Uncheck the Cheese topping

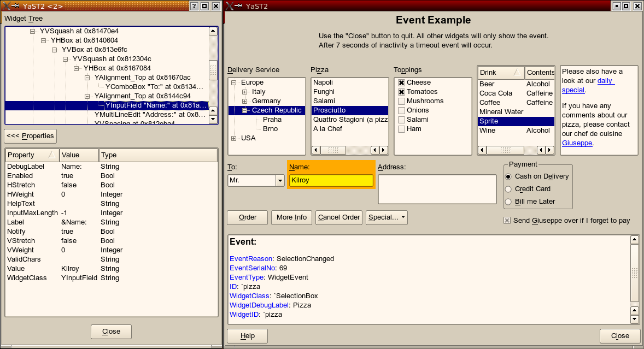point(401,82)
